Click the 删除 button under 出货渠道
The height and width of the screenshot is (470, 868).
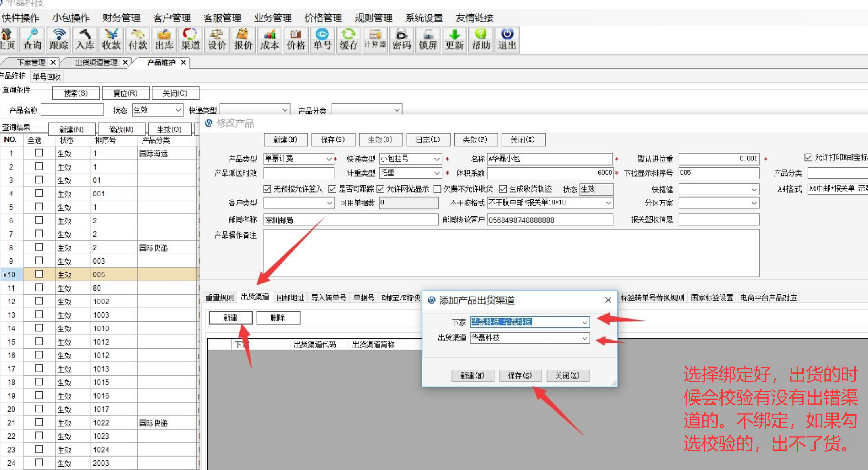[x=278, y=318]
